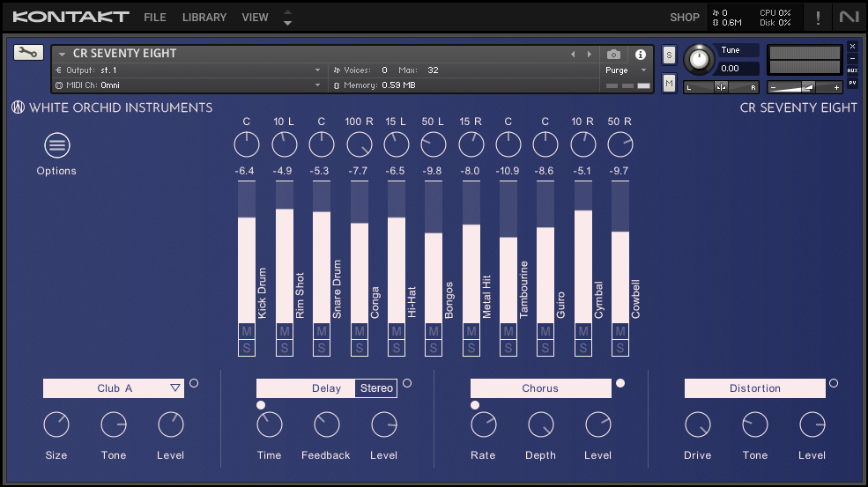
Task: Expand the CR SEVENTY EIGHT instrument name arrow
Action: click(62, 55)
